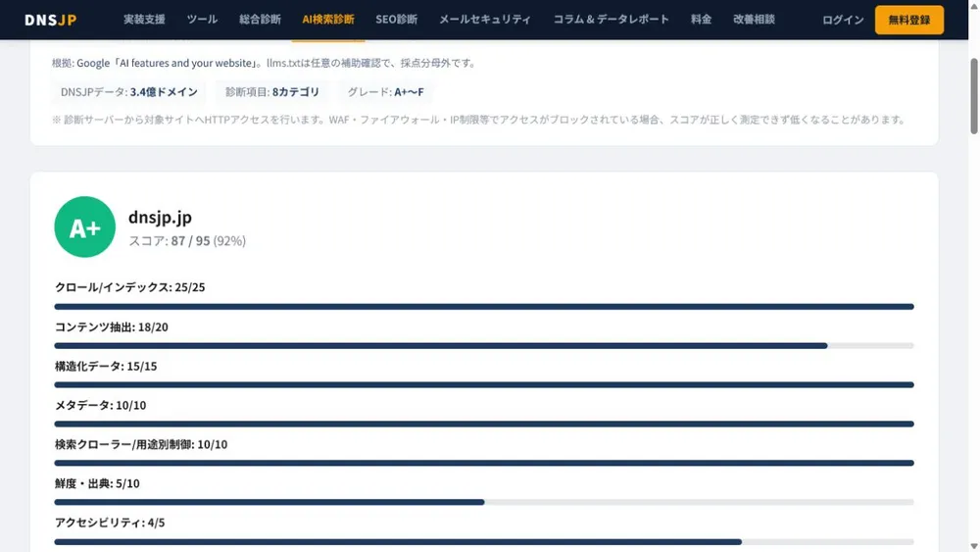Click the コンテンツ抽出 18/20 label
The width and height of the screenshot is (980, 552).
112,326
